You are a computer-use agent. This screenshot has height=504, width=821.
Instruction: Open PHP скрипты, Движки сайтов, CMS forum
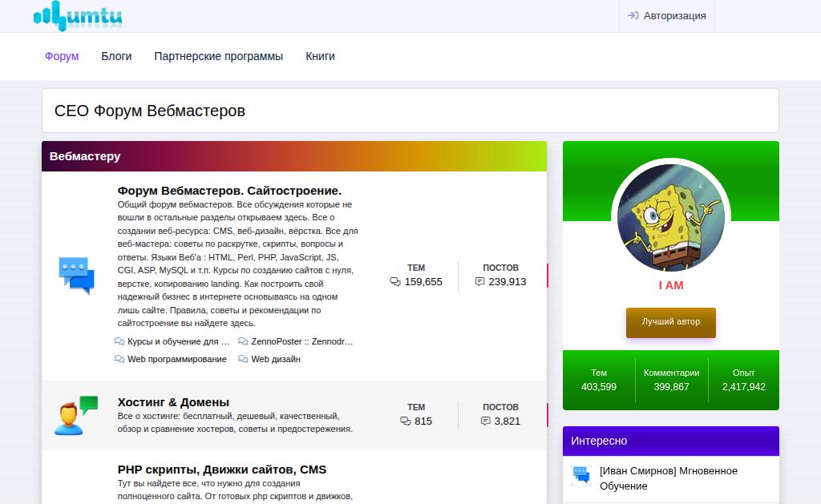[x=222, y=470]
